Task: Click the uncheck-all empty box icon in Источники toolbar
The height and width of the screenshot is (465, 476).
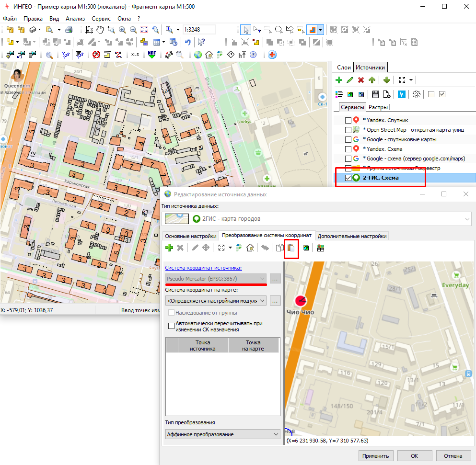Action: click(431, 94)
